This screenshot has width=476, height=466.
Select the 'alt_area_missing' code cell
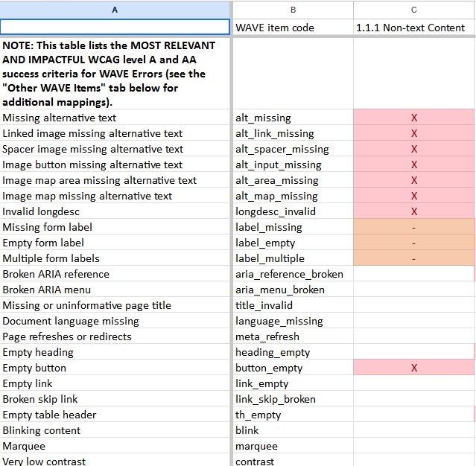click(293, 180)
